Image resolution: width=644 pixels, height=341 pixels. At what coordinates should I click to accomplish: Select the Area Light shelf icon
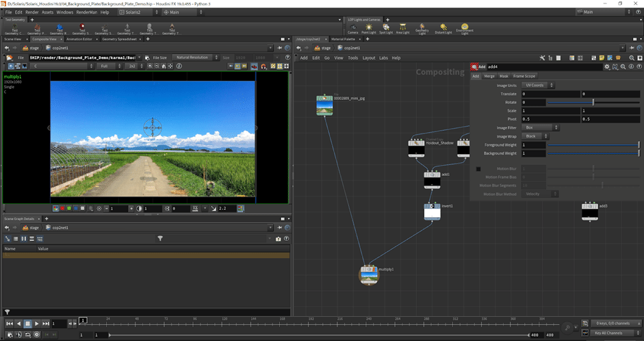[x=404, y=28]
